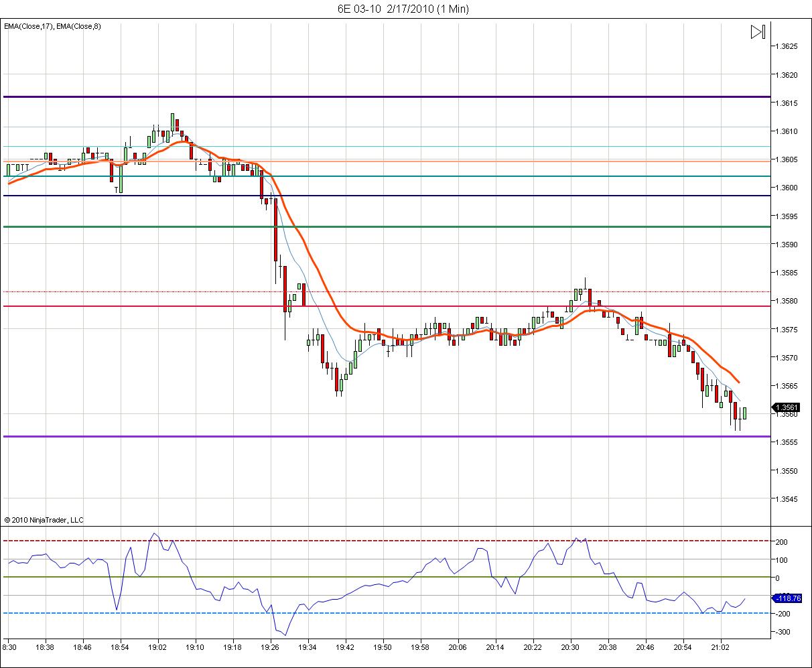Viewport: 812px width, 668px height.
Task: Click the 18:38 time axis label
Action: (46, 648)
